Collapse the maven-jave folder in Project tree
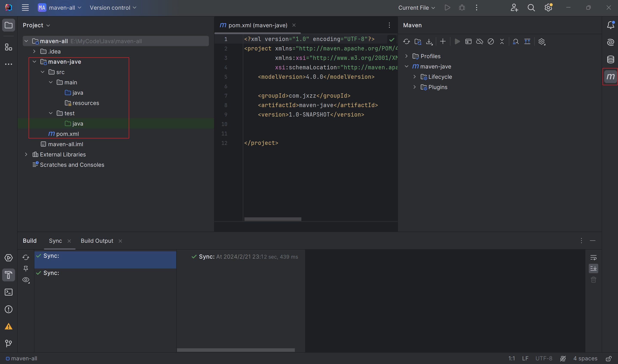This screenshot has width=618, height=364. point(34,62)
